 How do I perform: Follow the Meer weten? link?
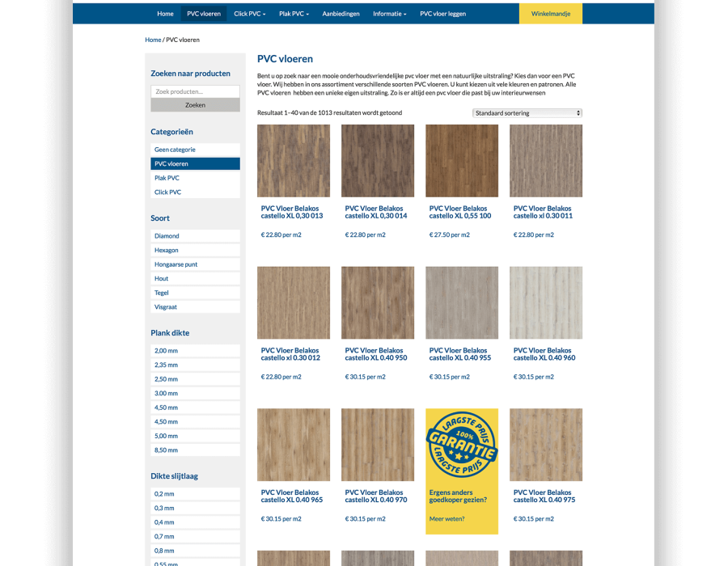tap(447, 518)
